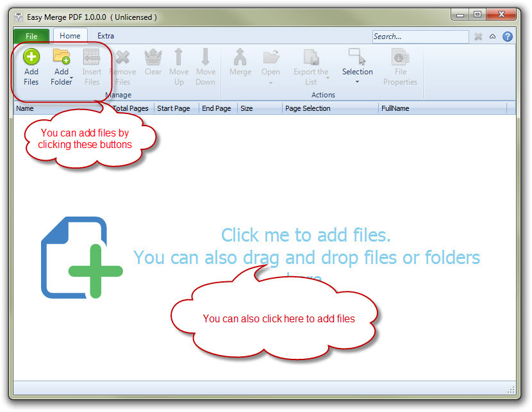Image resolution: width=532 pixels, height=412 pixels.
Task: Collapse the ribbon with the caret icon
Action: pos(493,37)
